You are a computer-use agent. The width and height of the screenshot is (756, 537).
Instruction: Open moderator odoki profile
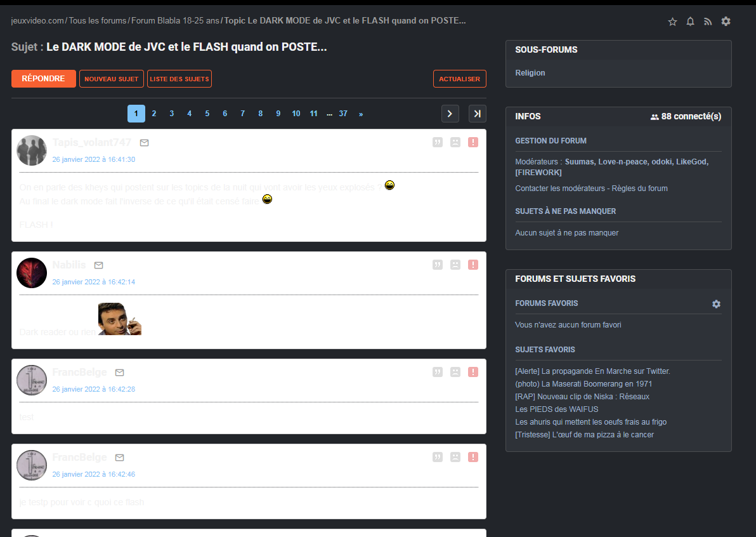(x=661, y=162)
